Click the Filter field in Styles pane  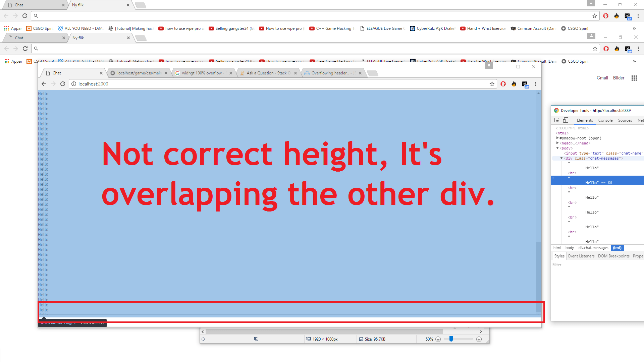(x=590, y=265)
